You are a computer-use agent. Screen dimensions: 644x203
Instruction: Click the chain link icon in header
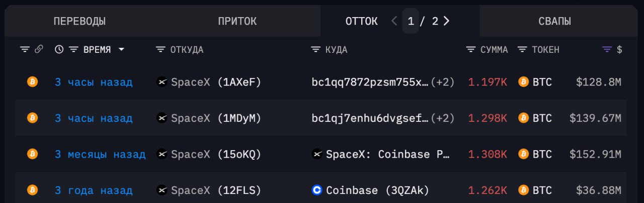(39, 49)
